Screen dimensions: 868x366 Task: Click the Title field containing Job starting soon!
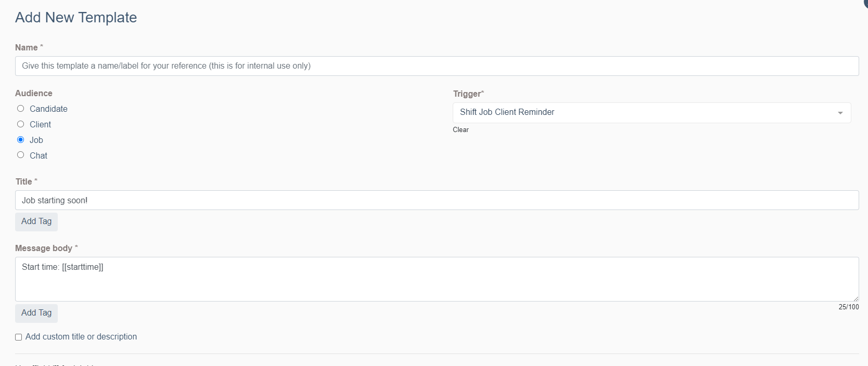click(x=437, y=200)
